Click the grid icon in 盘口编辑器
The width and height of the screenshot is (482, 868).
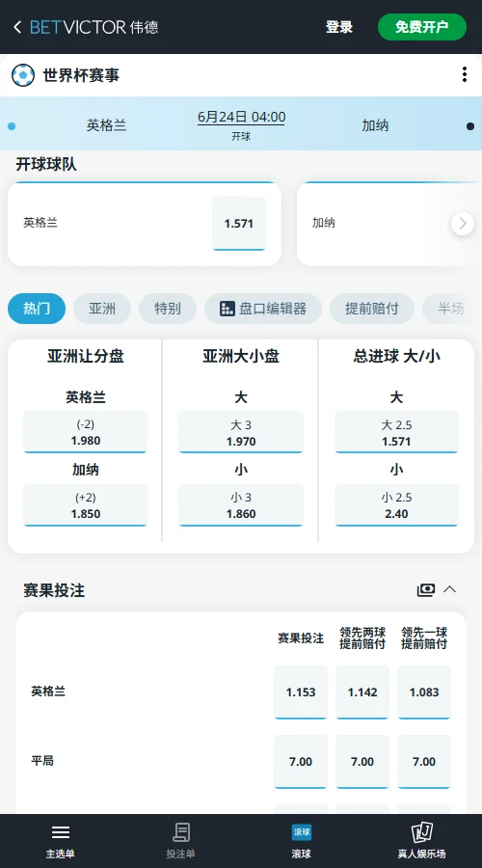coord(228,309)
